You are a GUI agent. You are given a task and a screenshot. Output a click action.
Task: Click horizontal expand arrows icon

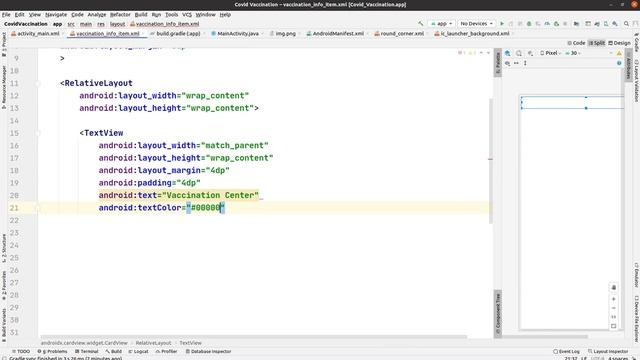point(516,63)
